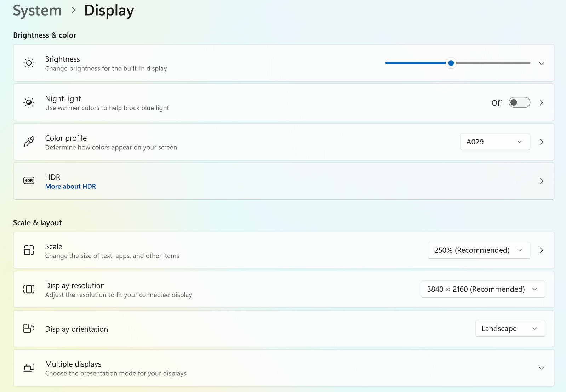The image size is (566, 392).
Task: Open the Landscape orientation dropdown
Action: click(x=510, y=329)
